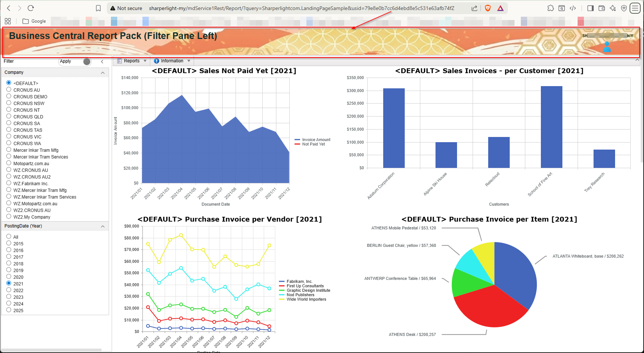Select CRONUS AU company
644x353 pixels.
tap(9, 89)
